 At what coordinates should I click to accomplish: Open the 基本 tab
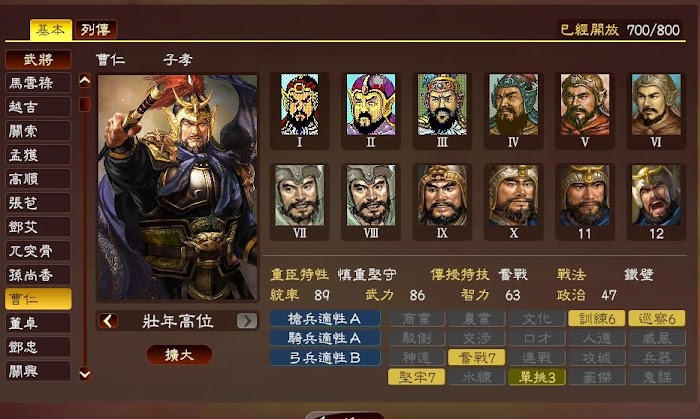pos(50,30)
